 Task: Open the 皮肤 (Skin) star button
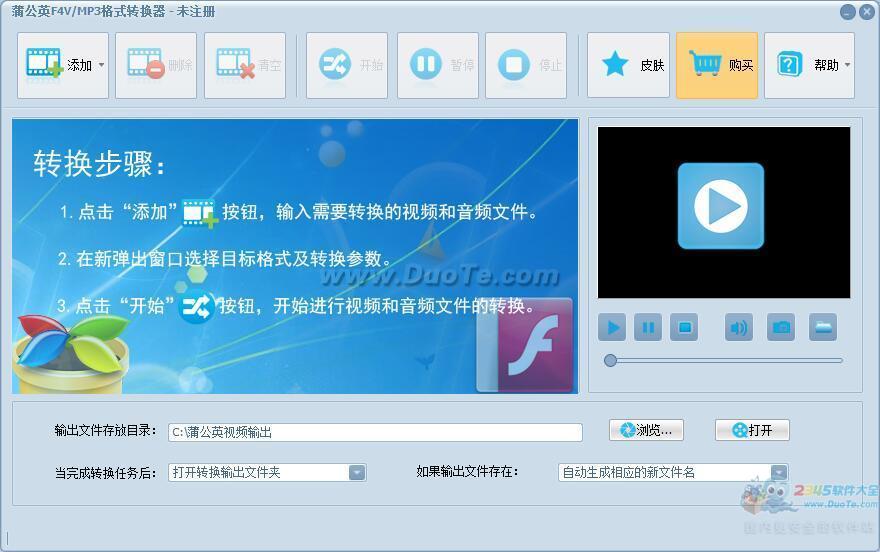click(x=628, y=65)
